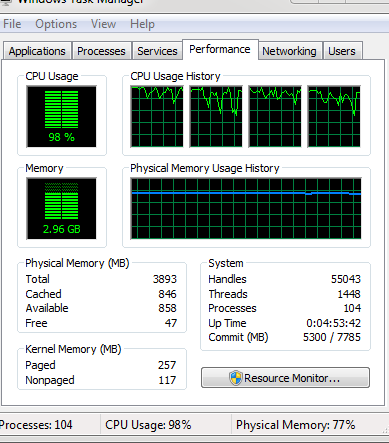Click the fourth CPU core history graph
The width and height of the screenshot is (389, 443).
334,116
